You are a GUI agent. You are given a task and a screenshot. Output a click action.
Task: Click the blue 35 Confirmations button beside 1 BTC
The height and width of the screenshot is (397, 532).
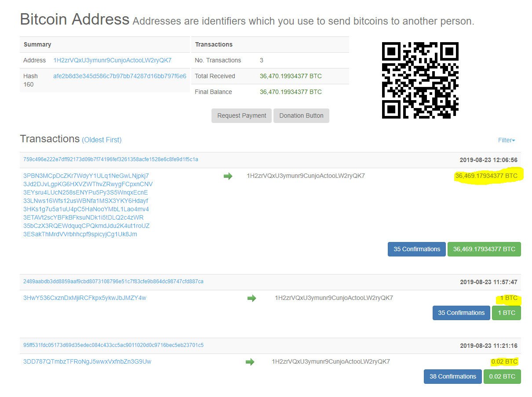click(x=461, y=313)
